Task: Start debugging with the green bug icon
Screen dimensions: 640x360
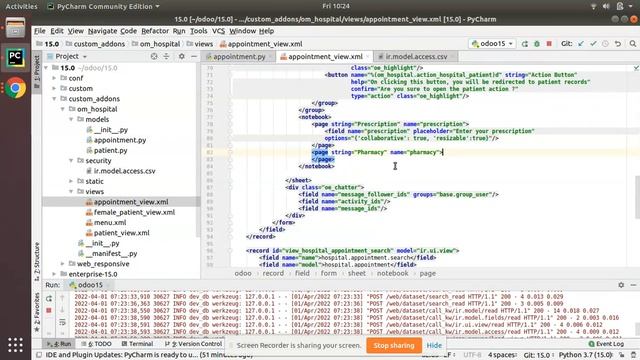Action: tap(537, 44)
